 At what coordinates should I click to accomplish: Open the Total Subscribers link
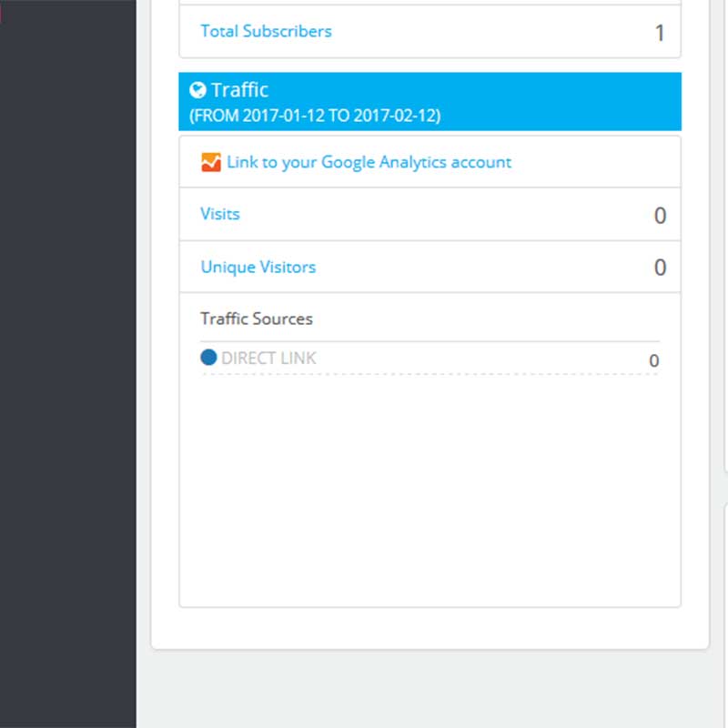point(266,31)
